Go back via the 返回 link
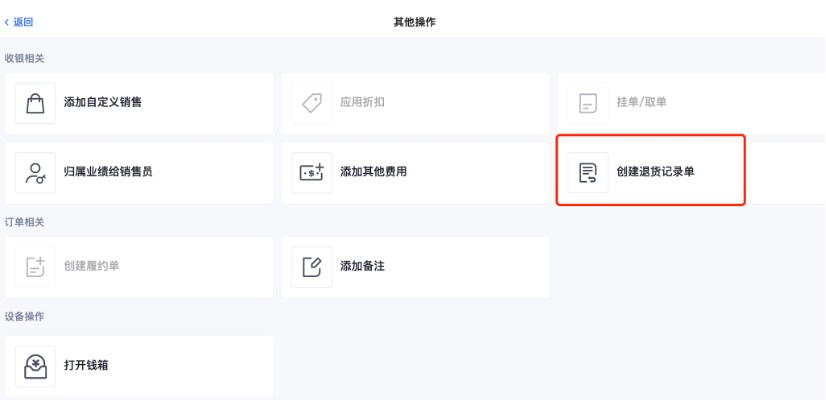The width and height of the screenshot is (826, 400). pos(23,22)
